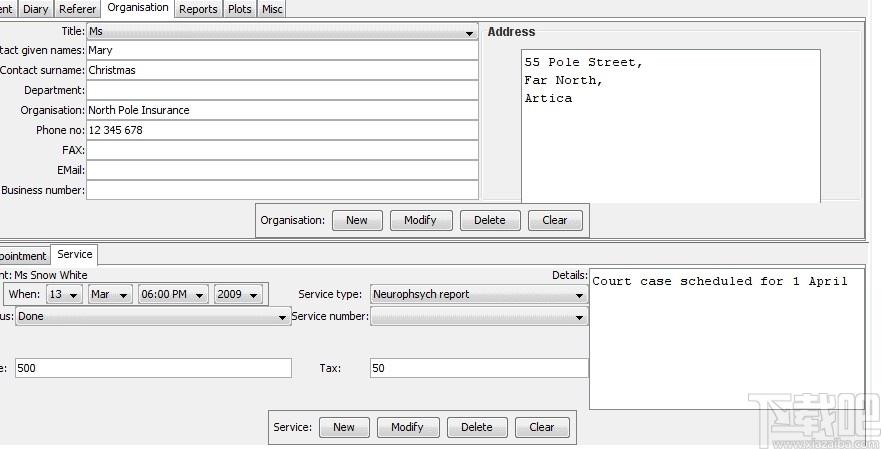883x449 pixels.
Task: Click the empty EMail field
Action: coord(282,170)
